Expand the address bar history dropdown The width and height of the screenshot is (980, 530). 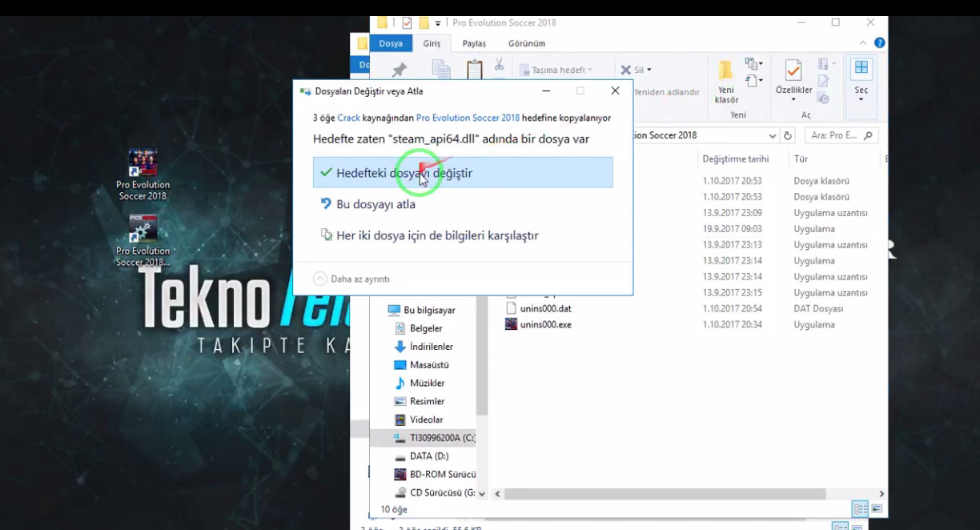point(772,135)
